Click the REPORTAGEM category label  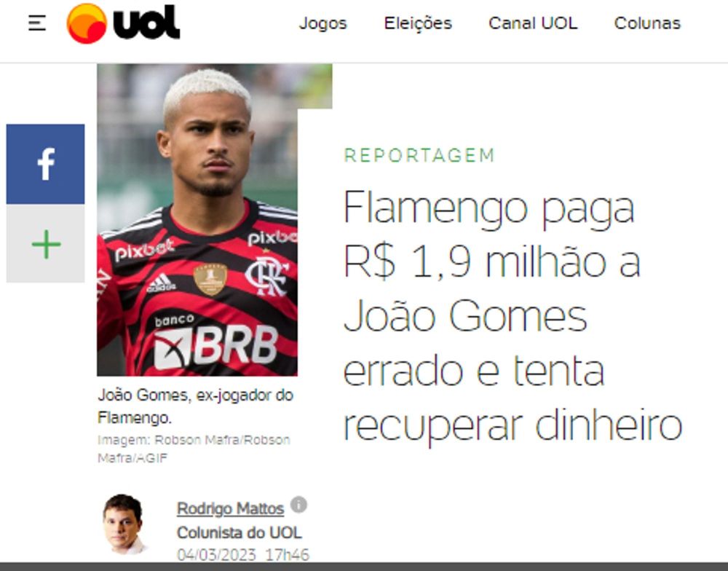[x=419, y=155]
